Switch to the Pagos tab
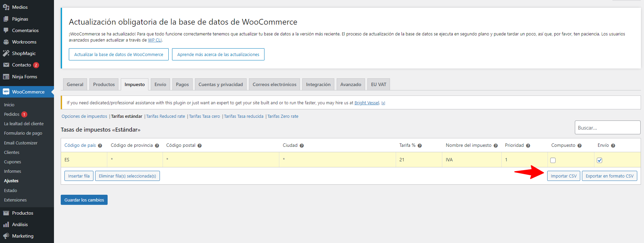Image resolution: width=644 pixels, height=243 pixels. click(x=182, y=84)
